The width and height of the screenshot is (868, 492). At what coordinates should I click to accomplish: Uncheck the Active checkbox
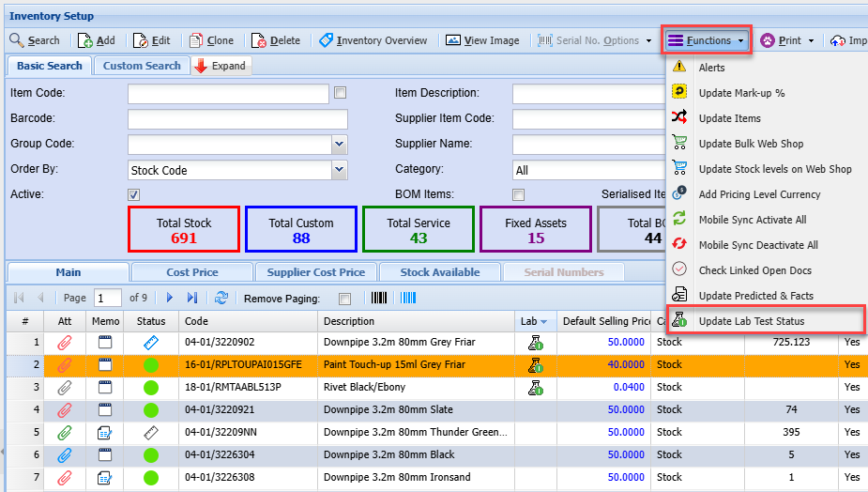(x=134, y=194)
